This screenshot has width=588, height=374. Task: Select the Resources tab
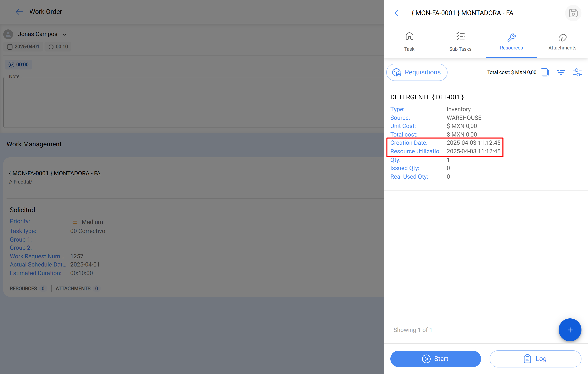click(x=511, y=42)
